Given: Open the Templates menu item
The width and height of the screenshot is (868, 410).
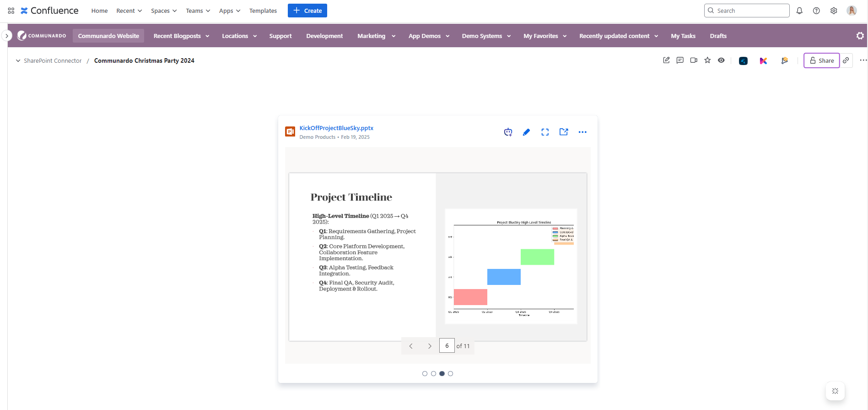Looking at the screenshot, I should (263, 11).
